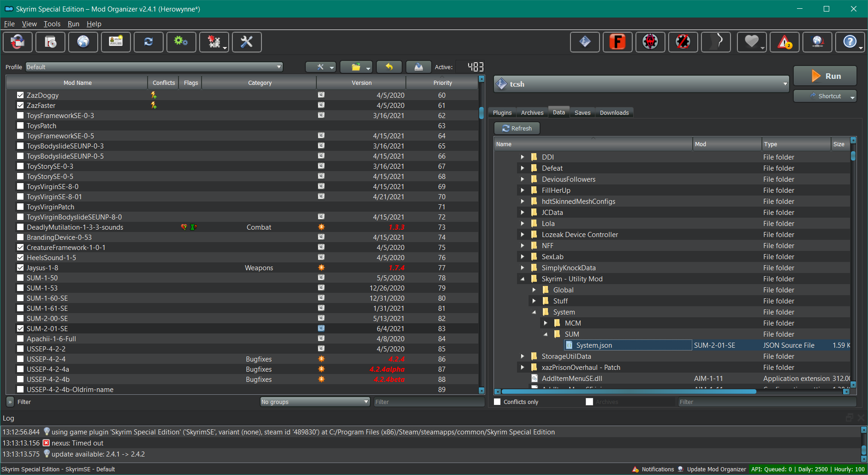Tick the Conflicts only checkbox
The image size is (868, 475).
pos(497,402)
